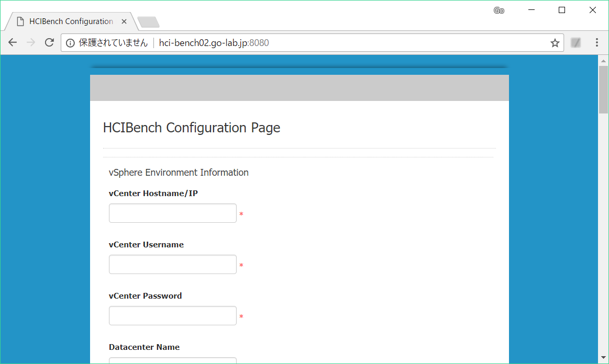This screenshot has height=364, width=609.
Task: Open the Chrome three-dot menu
Action: [x=597, y=42]
